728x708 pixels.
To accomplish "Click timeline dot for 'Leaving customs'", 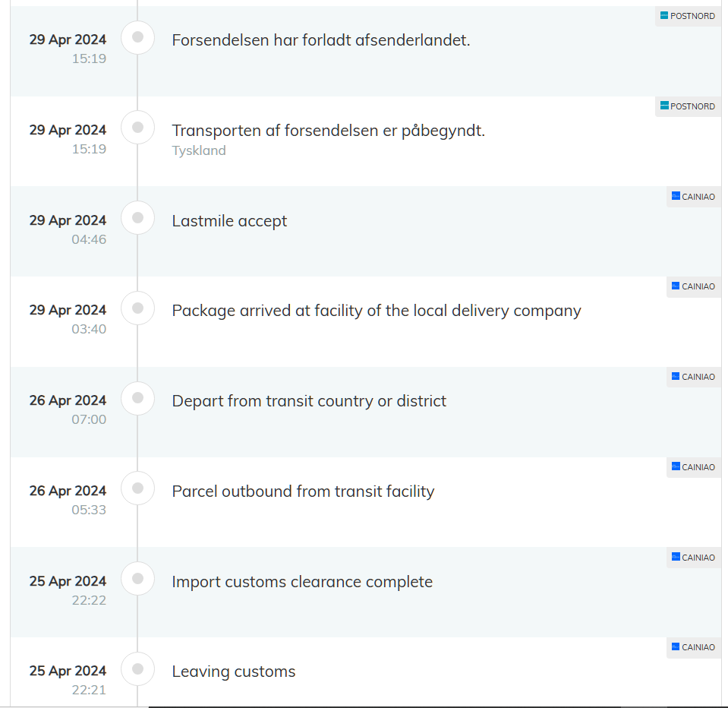I will click(x=138, y=669).
